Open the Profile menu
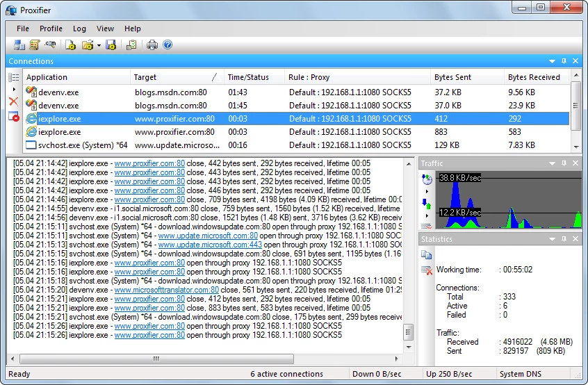The height and width of the screenshot is (385, 588). [x=51, y=28]
